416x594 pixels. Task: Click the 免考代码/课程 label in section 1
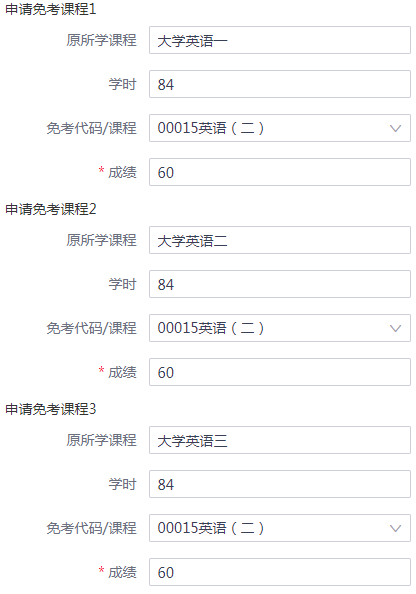tap(91, 128)
